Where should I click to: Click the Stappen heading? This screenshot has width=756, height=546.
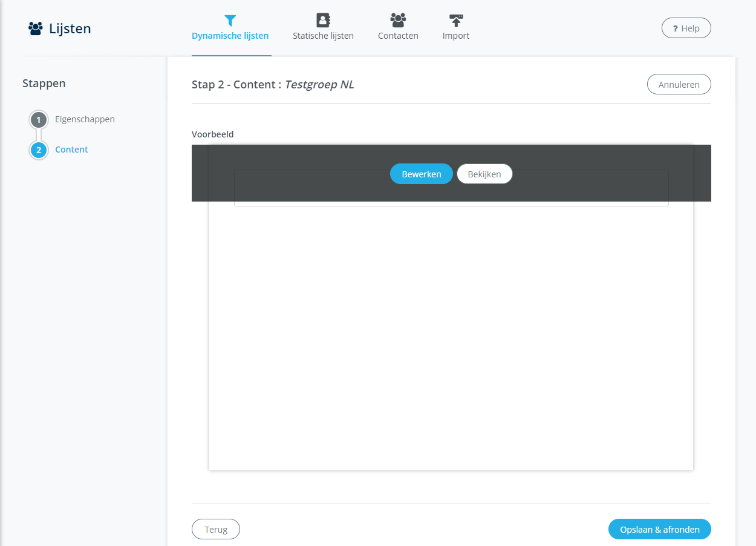[44, 84]
